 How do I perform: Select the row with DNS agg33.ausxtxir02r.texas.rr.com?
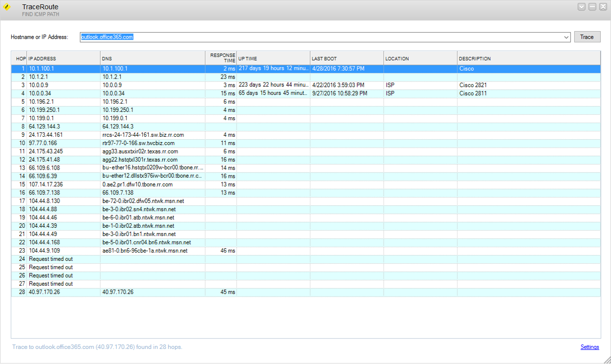(x=147, y=151)
